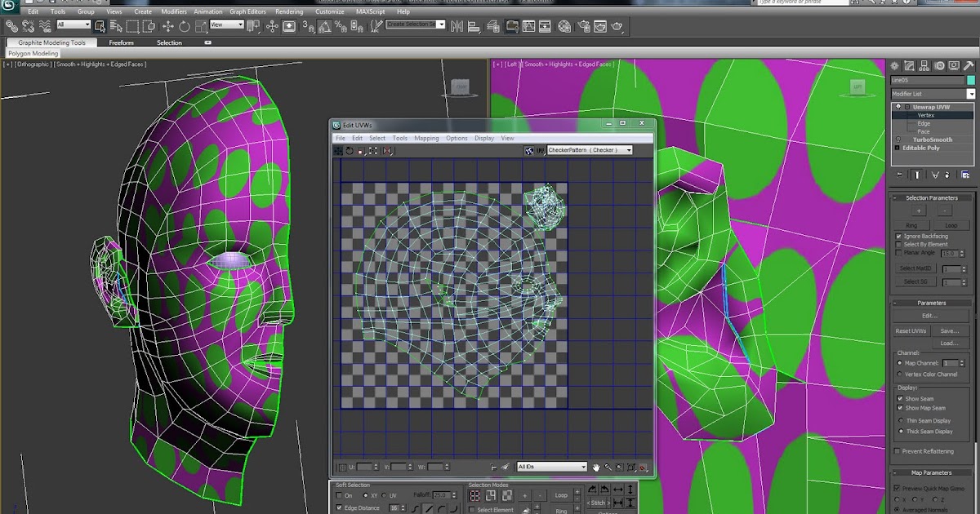Select the Zoom tool in Edit UVWs status bar
The width and height of the screenshot is (980, 514).
coord(608,467)
